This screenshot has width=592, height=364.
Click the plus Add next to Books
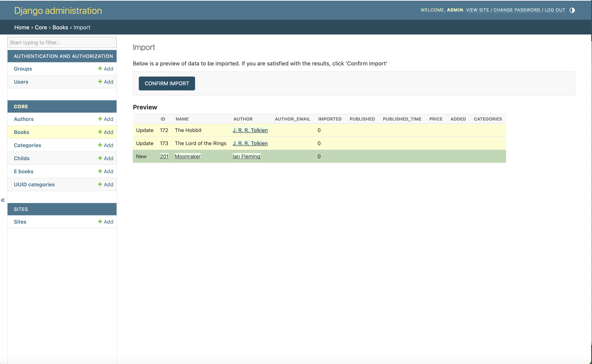coord(105,132)
